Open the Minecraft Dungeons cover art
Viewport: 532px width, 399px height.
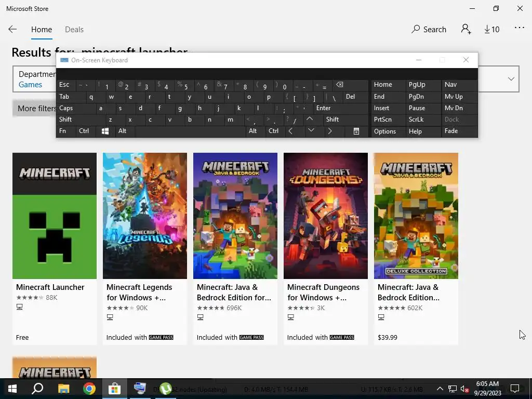326,216
